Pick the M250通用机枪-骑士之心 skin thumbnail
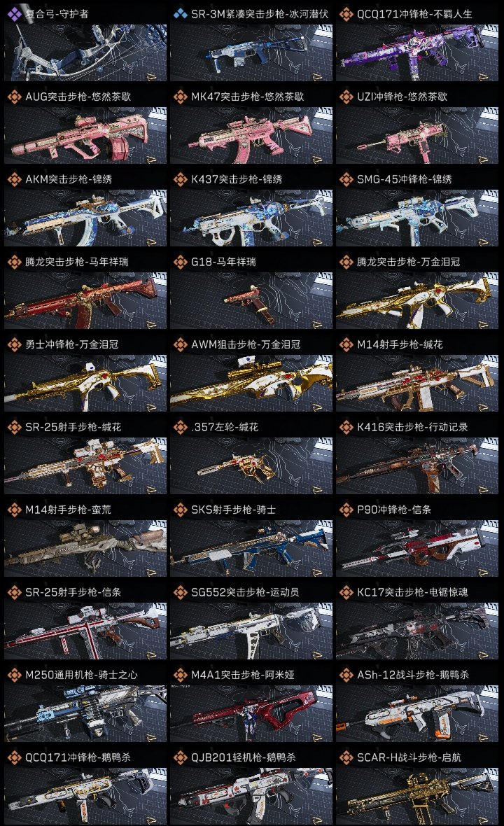The width and height of the screenshot is (504, 826). coord(85,714)
